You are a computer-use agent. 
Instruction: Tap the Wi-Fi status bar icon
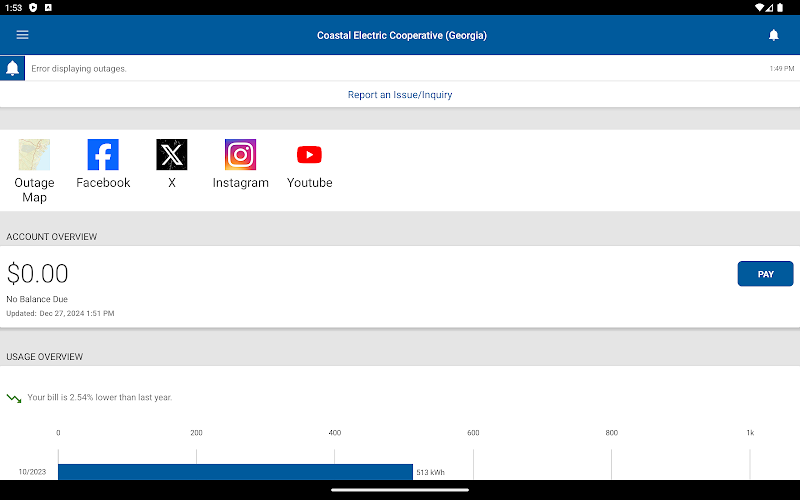coord(760,7)
